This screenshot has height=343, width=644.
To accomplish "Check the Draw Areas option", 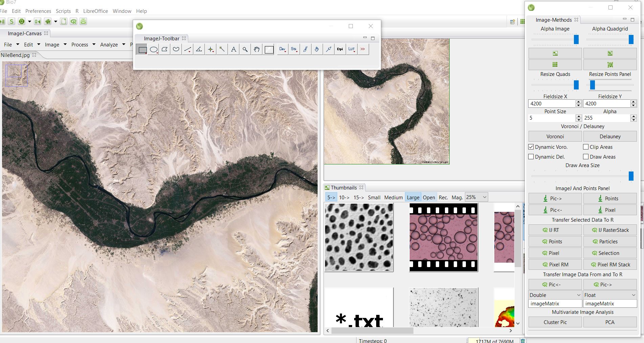I will tap(586, 157).
